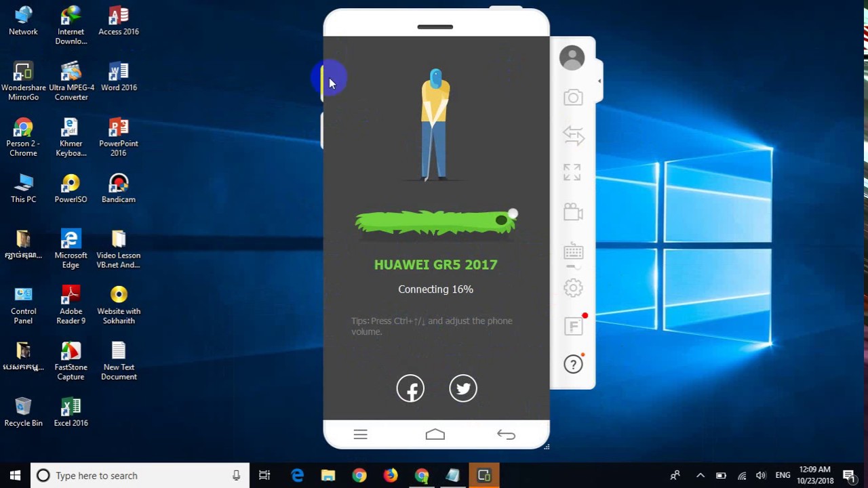Screen dimensions: 868x488
Task: Open Edge from the taskbar
Action: [x=297, y=475]
